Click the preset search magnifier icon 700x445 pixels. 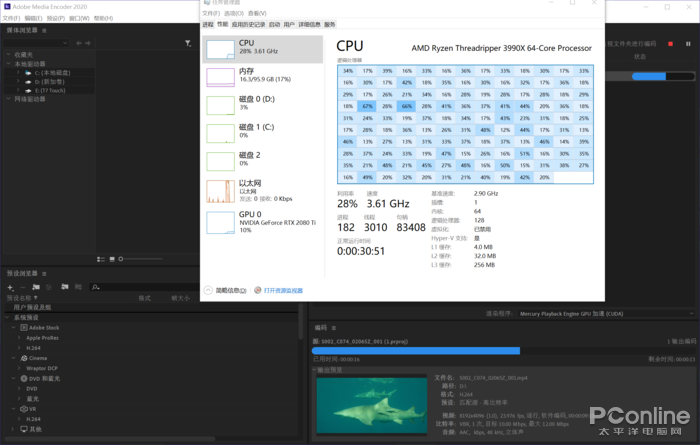(95, 287)
